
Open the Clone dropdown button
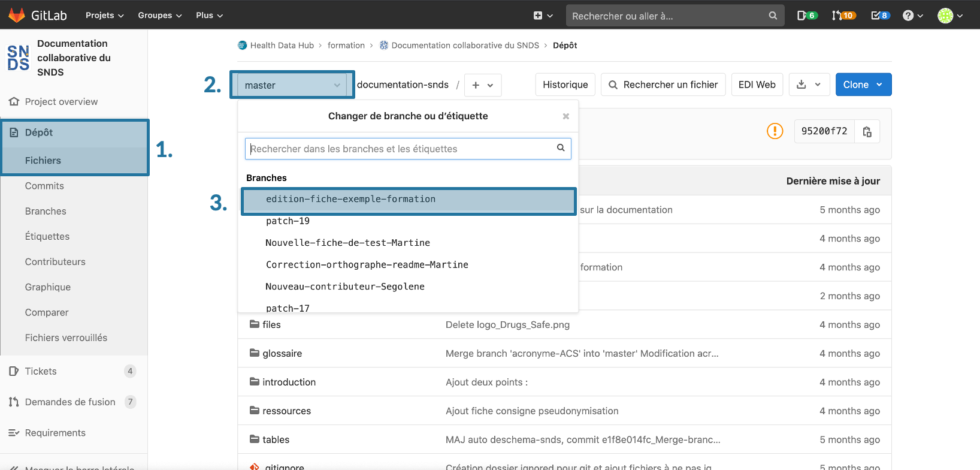863,85
